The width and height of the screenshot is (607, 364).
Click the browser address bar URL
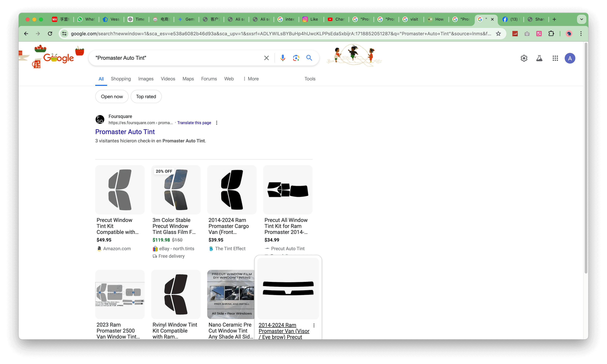click(x=281, y=34)
